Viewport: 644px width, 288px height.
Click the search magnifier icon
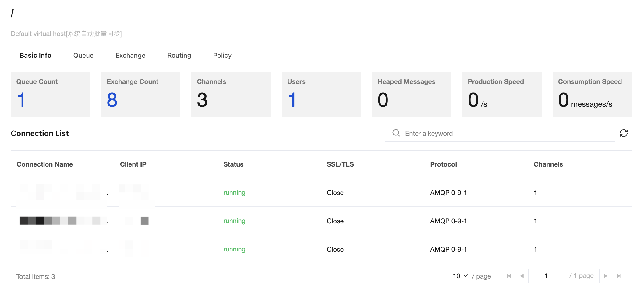point(396,133)
